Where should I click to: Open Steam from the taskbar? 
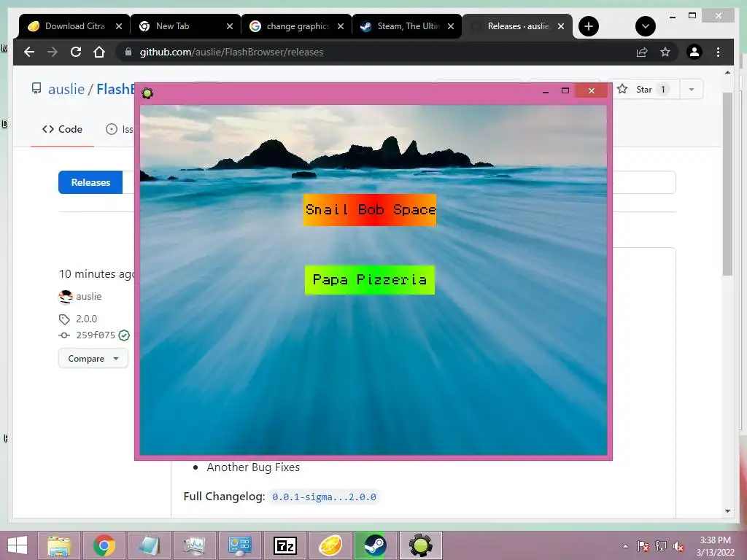coord(376,545)
